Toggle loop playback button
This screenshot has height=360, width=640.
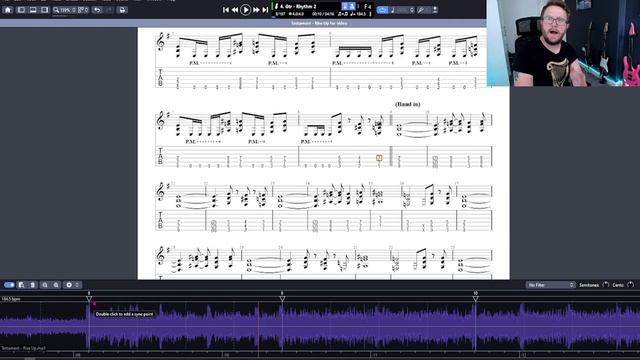click(x=382, y=10)
